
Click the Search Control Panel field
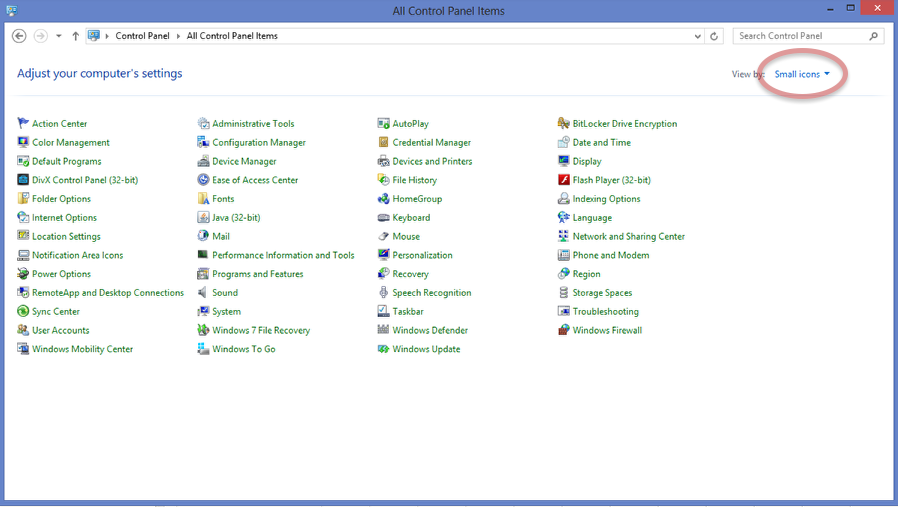click(800, 36)
